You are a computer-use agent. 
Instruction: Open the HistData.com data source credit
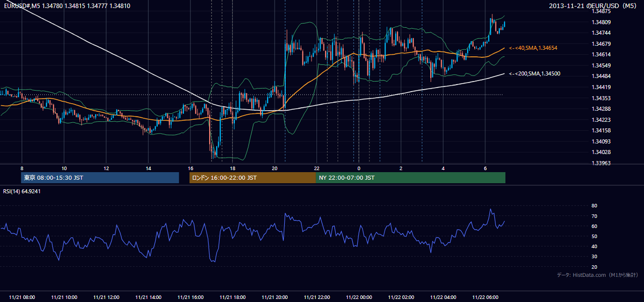click(598, 275)
